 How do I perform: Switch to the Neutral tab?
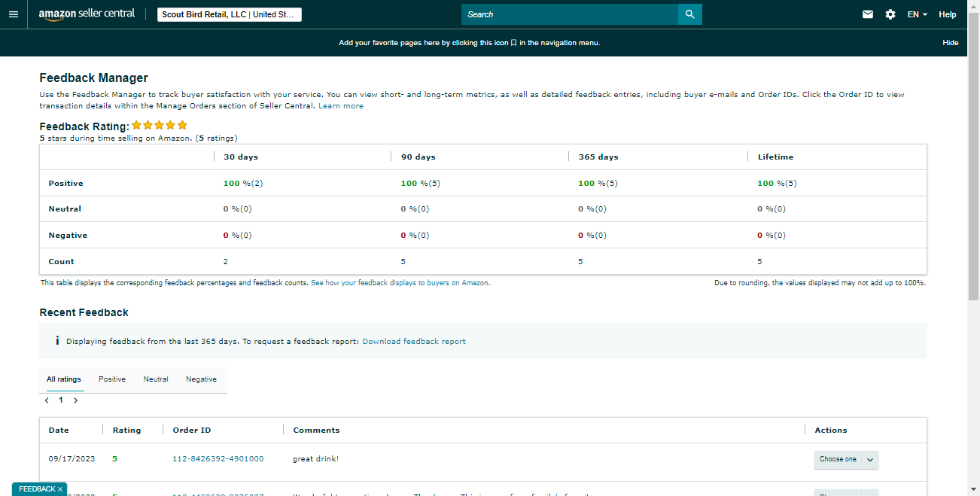click(x=156, y=379)
